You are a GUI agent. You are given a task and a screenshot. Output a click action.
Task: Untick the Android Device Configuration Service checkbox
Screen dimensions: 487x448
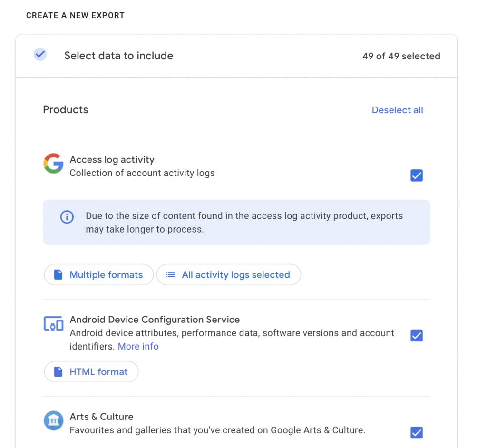(417, 336)
